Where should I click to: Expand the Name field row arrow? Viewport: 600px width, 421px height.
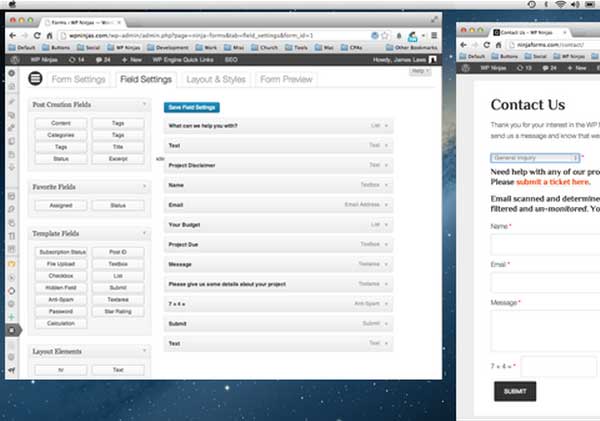coord(386,185)
